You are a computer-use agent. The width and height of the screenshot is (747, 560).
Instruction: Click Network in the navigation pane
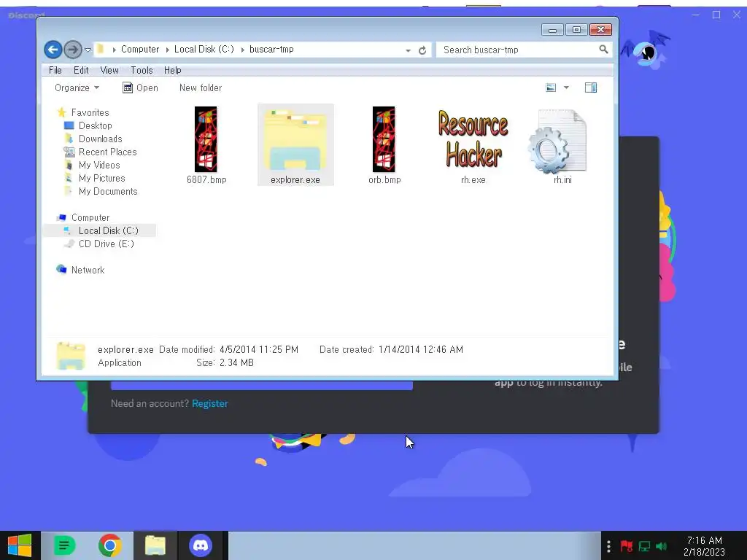[x=88, y=270]
